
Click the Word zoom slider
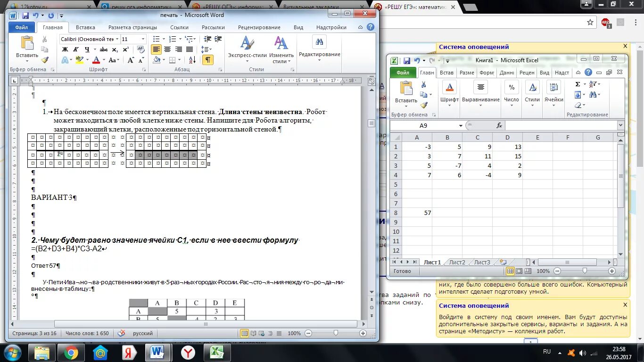(x=335, y=333)
